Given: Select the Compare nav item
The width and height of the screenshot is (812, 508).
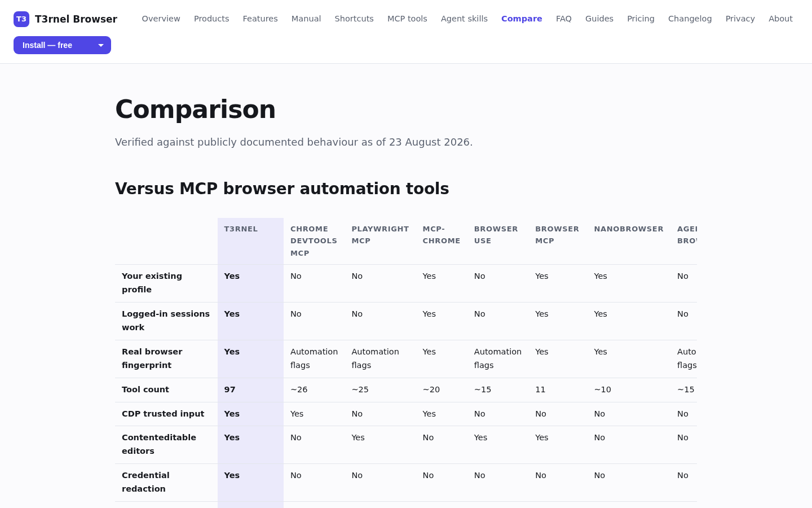Looking at the screenshot, I should point(522,19).
